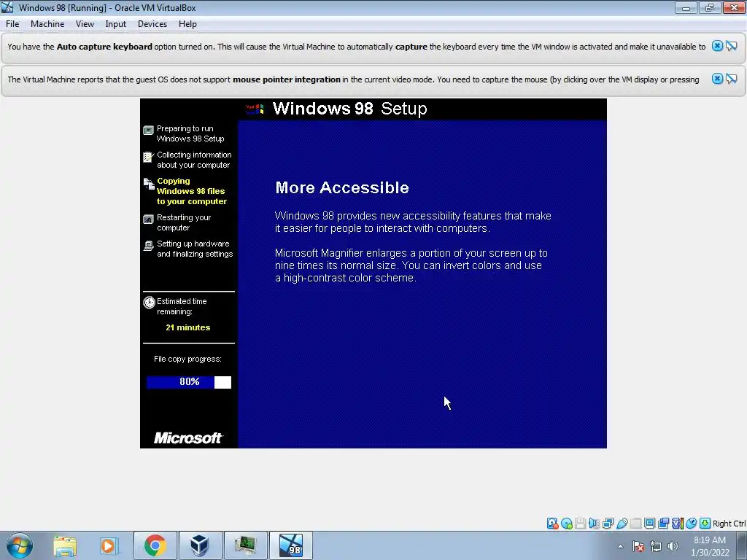747x560 pixels.
Task: Dismiss the mouse pointer integration notification
Action: 717,79
